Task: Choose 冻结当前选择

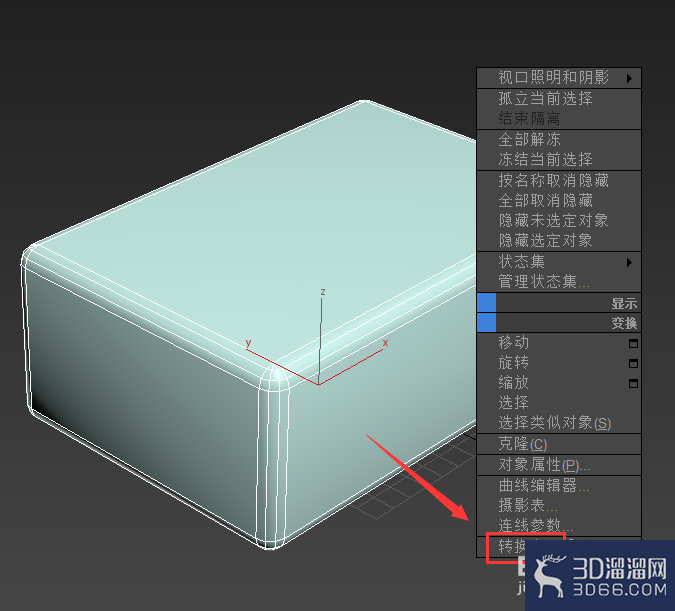Action: point(559,159)
